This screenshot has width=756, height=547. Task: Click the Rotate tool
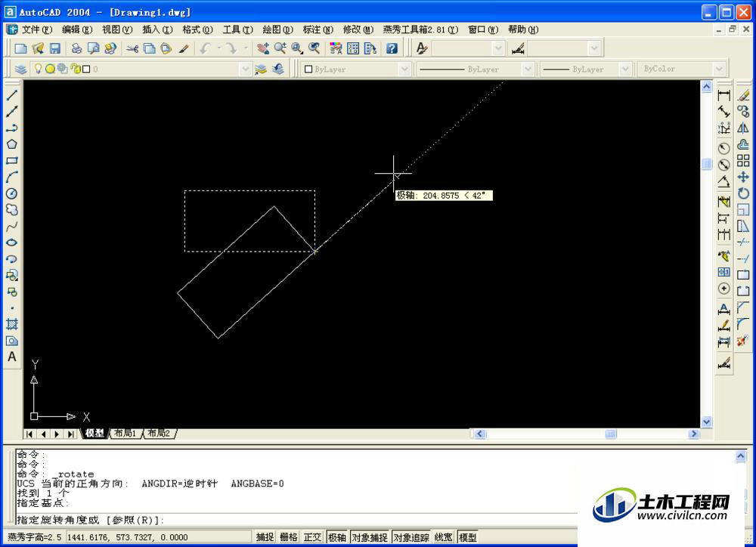tap(743, 193)
